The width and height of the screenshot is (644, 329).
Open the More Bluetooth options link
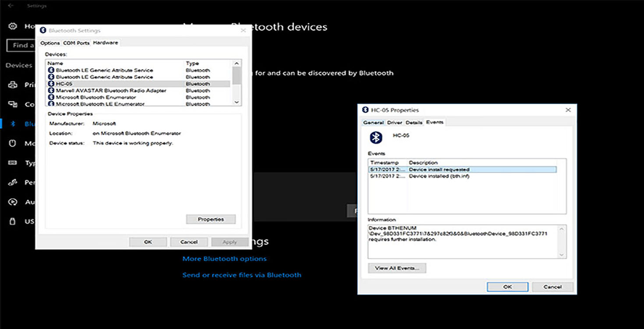click(x=225, y=258)
